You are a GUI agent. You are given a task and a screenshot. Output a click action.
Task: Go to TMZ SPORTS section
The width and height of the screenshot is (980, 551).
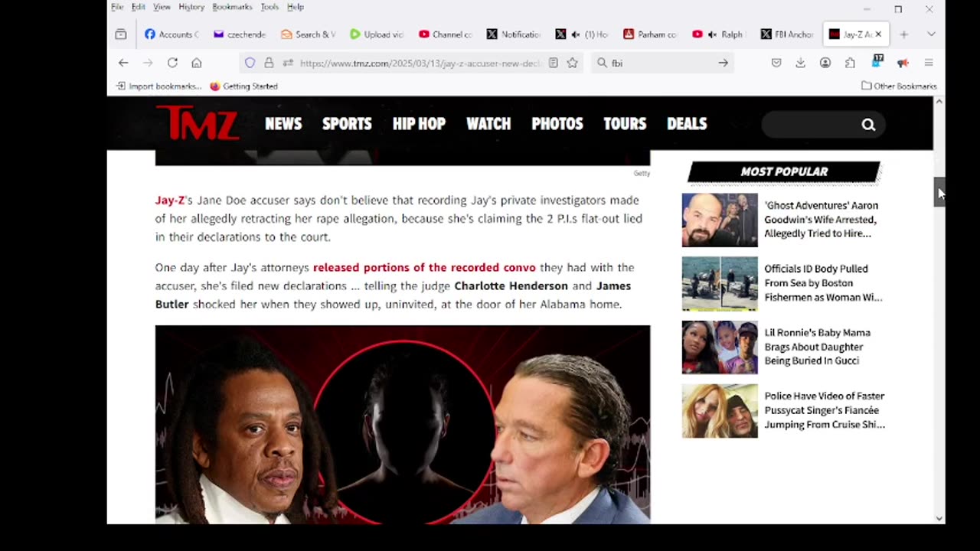click(x=347, y=124)
